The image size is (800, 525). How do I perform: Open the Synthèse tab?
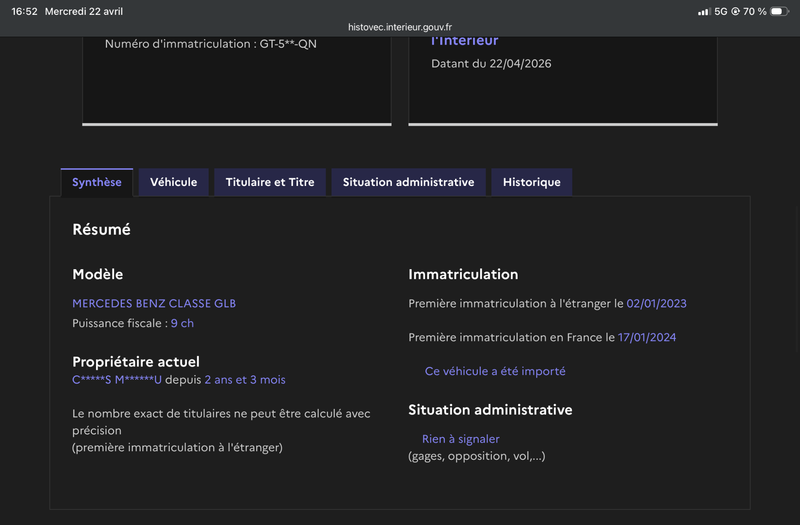[97, 182]
